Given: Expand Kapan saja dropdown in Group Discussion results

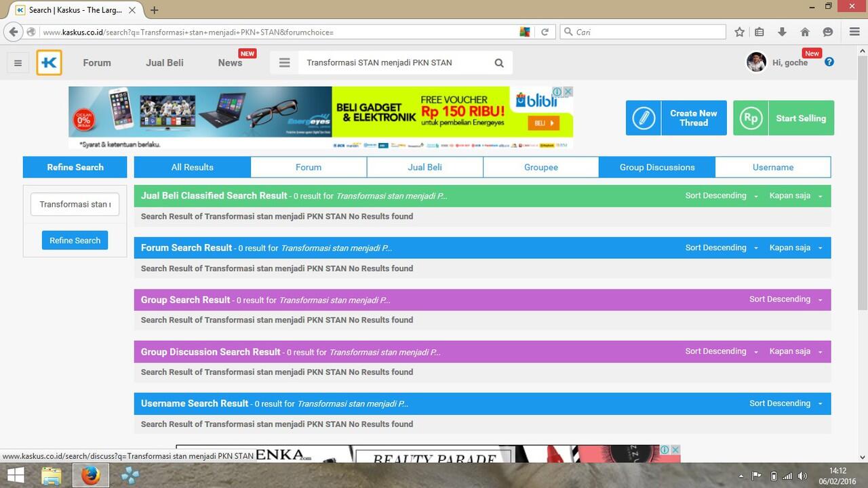Looking at the screenshot, I should coord(795,352).
